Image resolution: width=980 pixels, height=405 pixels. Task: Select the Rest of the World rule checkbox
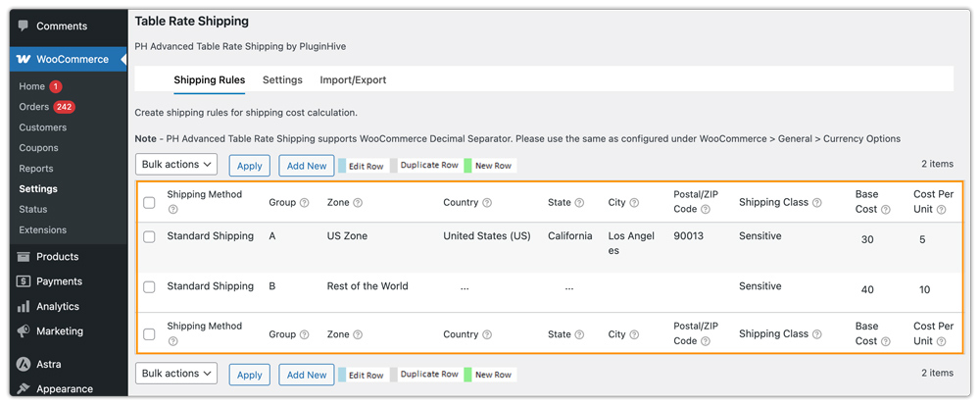point(149,287)
